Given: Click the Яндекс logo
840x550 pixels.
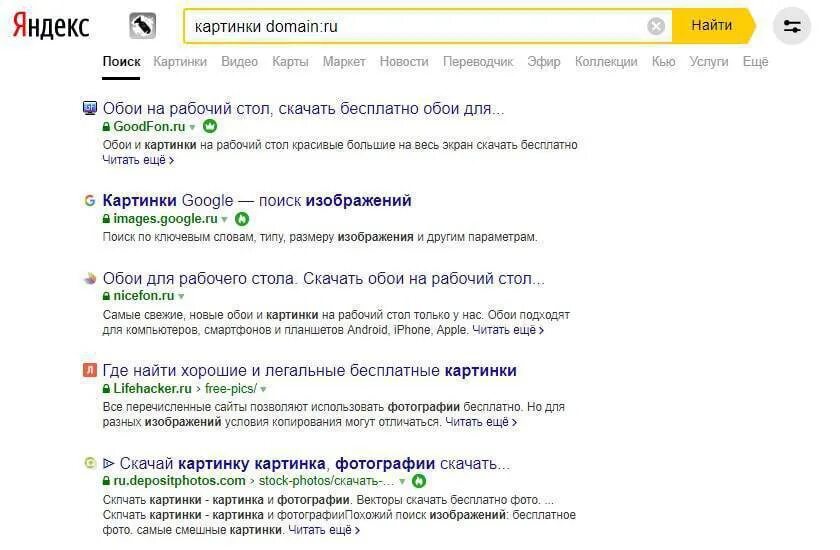Looking at the screenshot, I should tap(51, 26).
